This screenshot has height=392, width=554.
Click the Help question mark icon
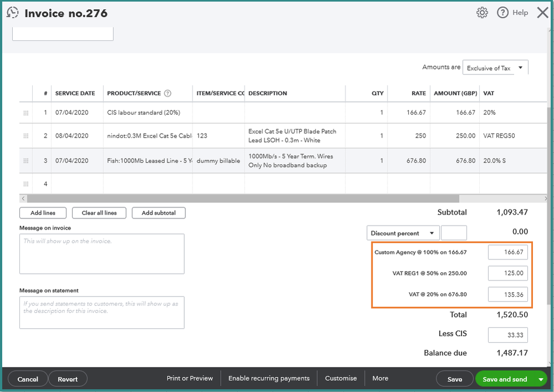coord(503,12)
